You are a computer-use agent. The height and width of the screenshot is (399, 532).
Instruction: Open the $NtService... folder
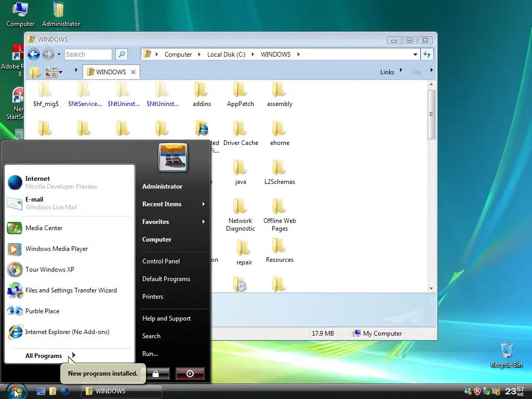click(85, 95)
